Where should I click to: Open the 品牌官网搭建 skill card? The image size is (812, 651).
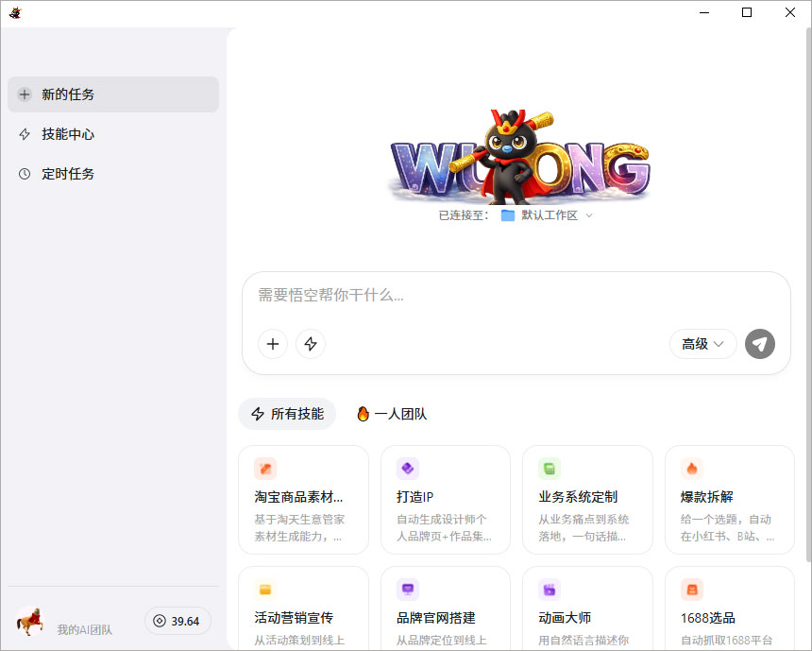click(446, 608)
